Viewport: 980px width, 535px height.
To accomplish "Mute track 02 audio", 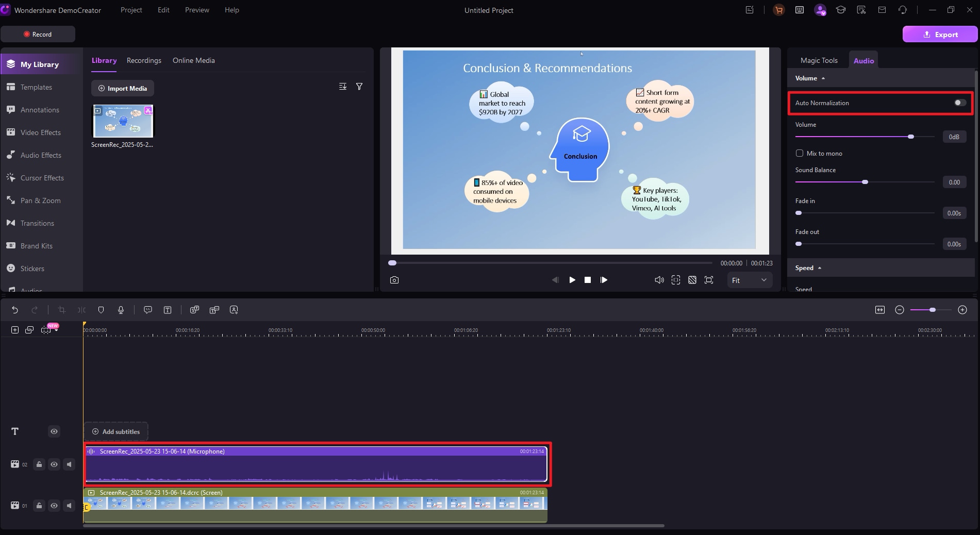I will [x=69, y=464].
